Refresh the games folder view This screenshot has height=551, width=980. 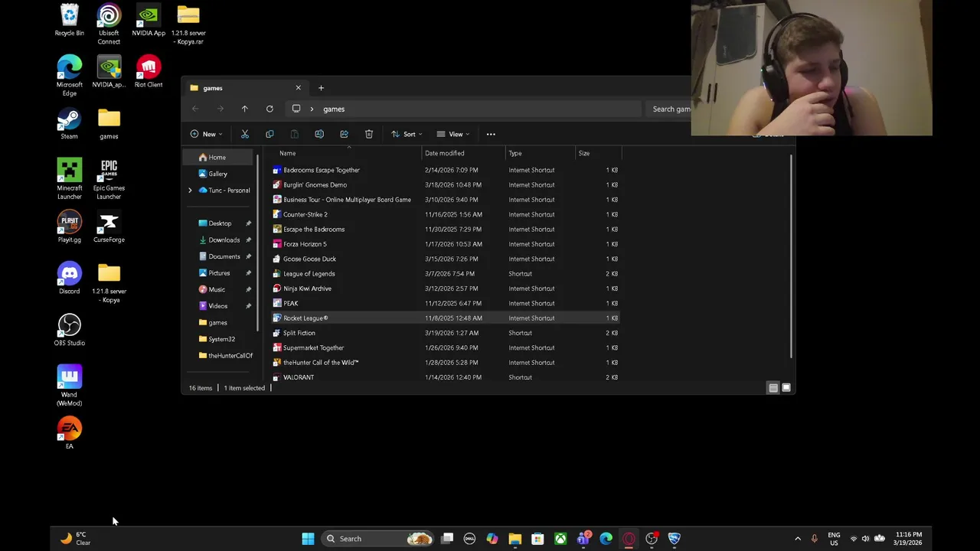269,109
